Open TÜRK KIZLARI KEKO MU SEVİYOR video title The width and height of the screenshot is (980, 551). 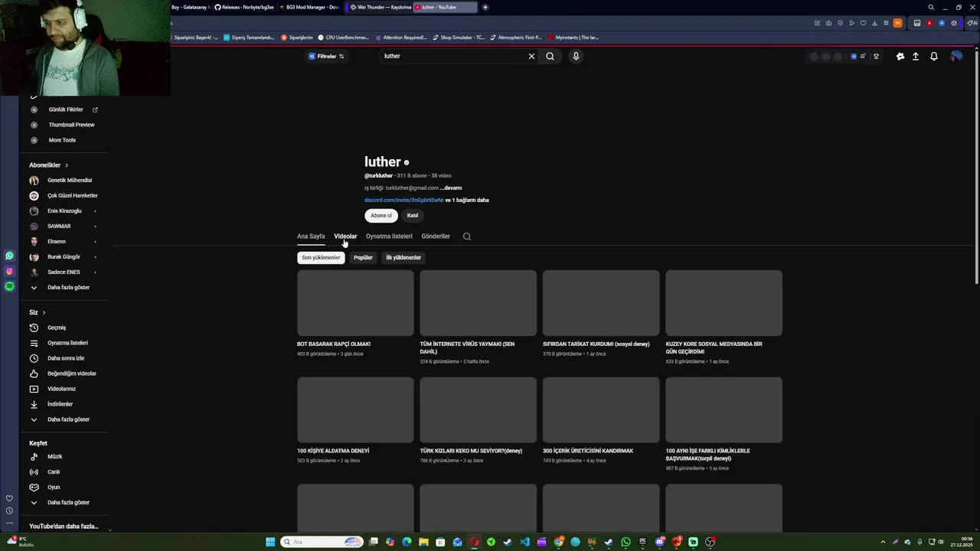click(x=471, y=451)
